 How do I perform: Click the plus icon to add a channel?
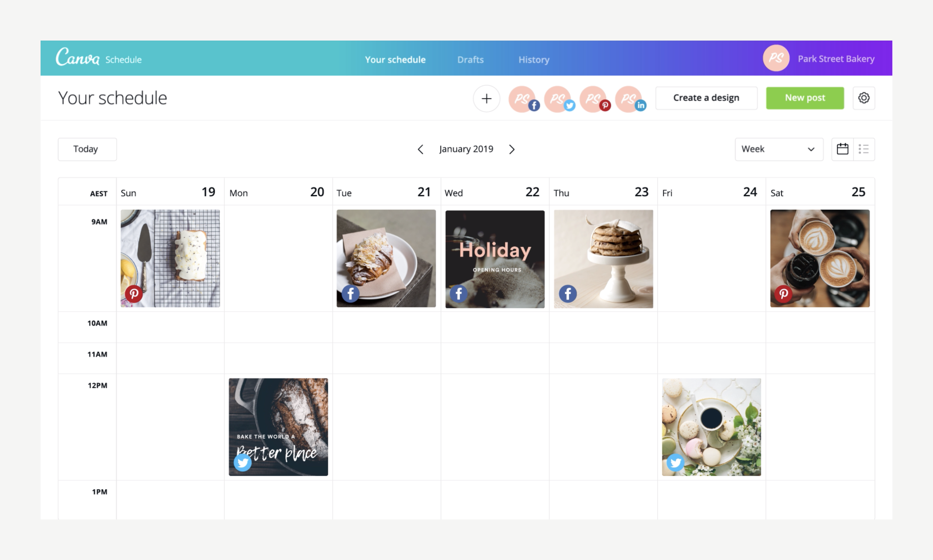point(486,98)
